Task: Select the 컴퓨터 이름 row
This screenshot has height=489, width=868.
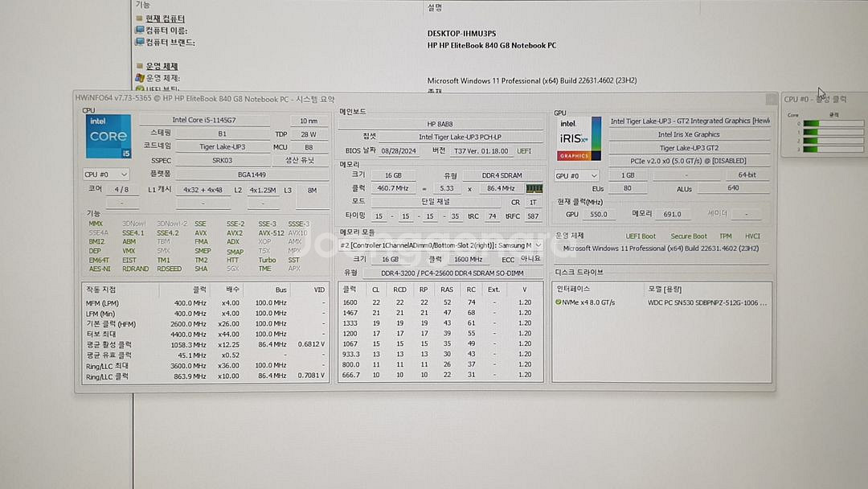Action: 166,31
